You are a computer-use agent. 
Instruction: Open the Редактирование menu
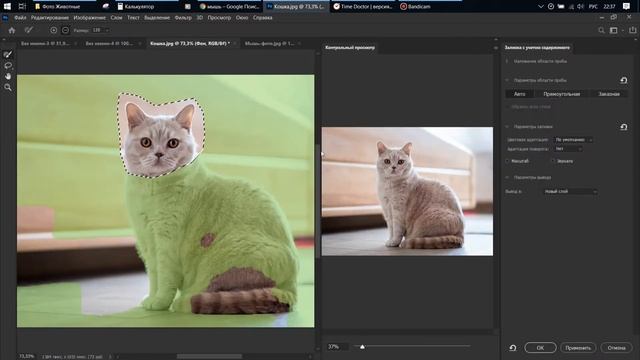coord(50,18)
